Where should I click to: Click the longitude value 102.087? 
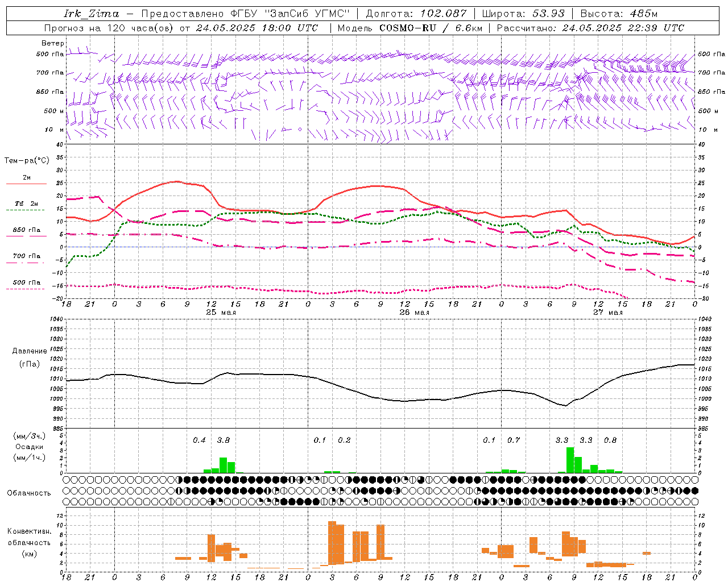click(444, 14)
